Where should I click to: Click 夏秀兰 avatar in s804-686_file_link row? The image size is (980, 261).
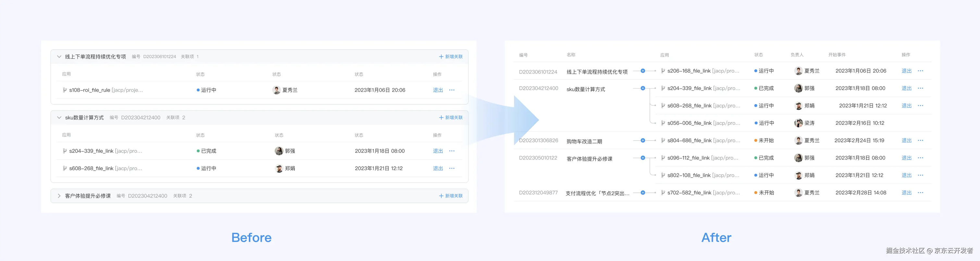click(799, 140)
